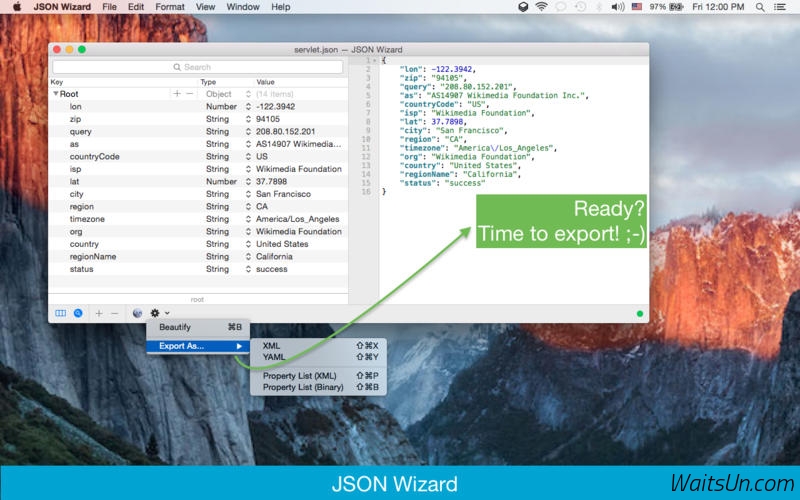The height and width of the screenshot is (500, 800).
Task: Click the Time Machine menu bar icon
Action: 580,7
